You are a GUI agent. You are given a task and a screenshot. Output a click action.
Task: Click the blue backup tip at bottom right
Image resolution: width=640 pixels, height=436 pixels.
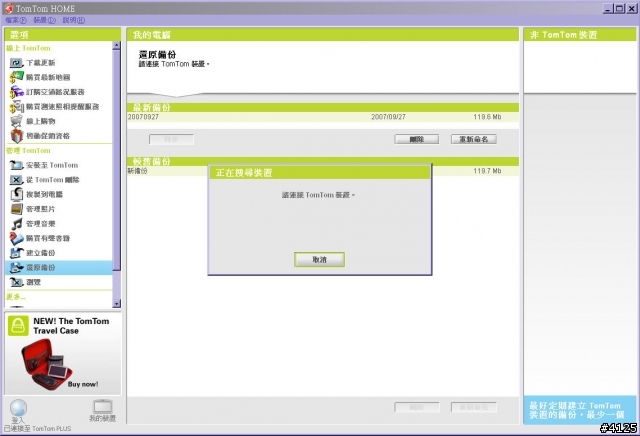580,410
